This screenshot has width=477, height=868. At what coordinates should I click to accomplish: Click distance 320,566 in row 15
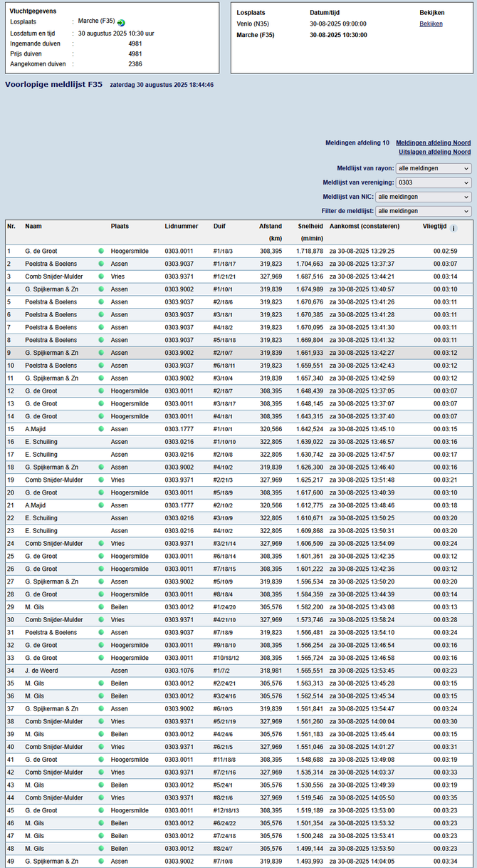(x=271, y=429)
